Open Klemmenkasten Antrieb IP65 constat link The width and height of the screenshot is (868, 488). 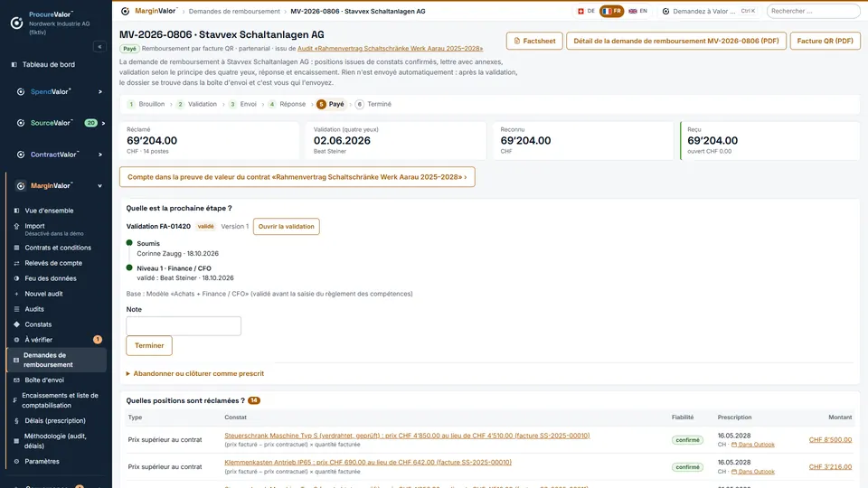[368, 463]
